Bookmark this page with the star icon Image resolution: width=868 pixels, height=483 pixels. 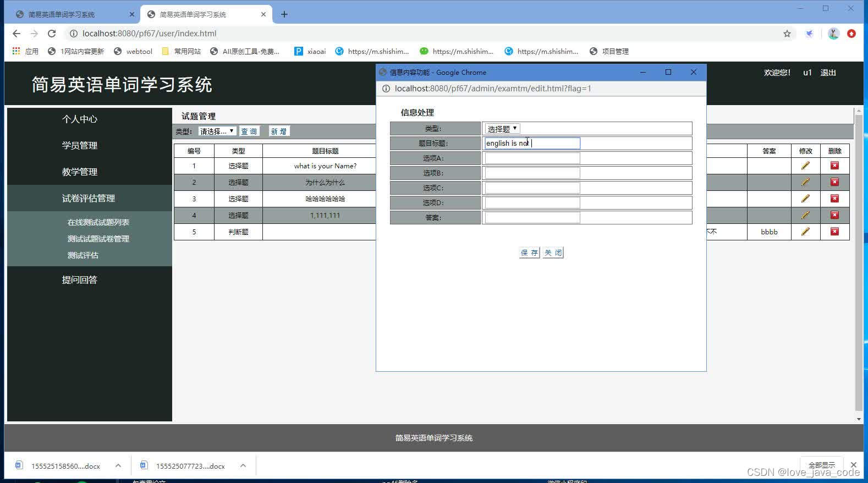(787, 34)
